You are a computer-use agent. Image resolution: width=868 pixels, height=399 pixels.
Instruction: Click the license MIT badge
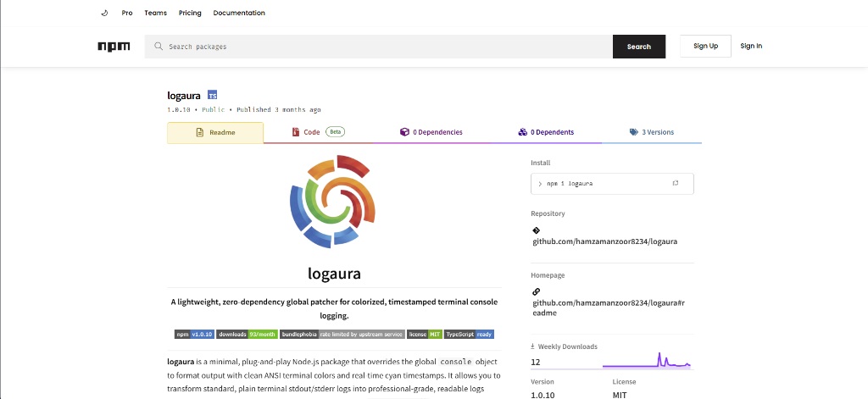coord(425,335)
